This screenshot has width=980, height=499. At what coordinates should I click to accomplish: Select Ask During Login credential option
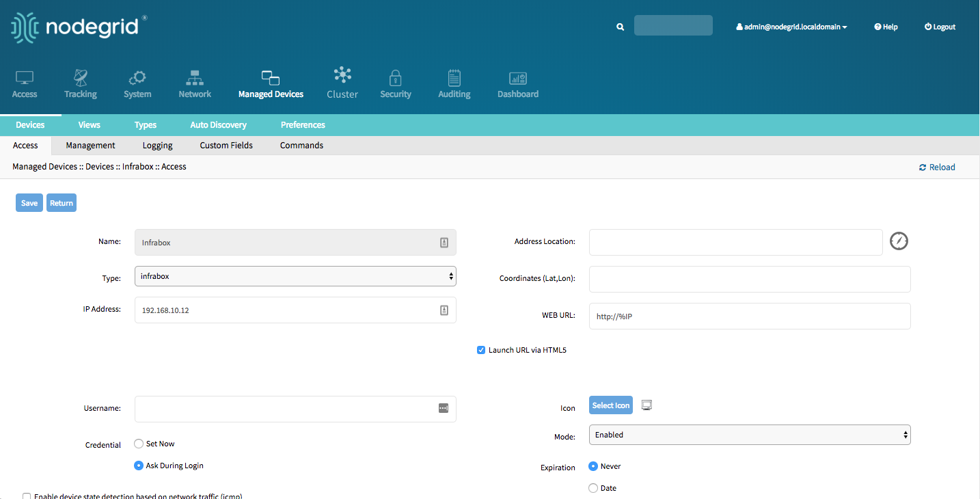[x=139, y=466]
